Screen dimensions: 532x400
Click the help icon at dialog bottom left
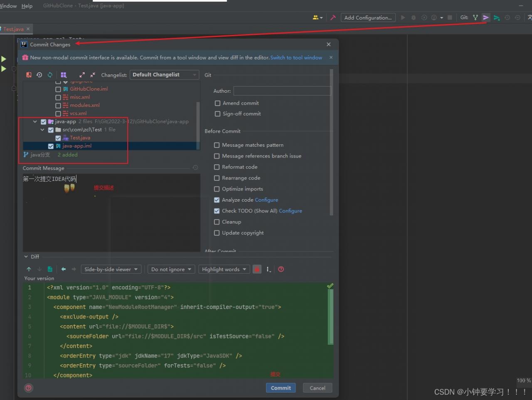29,388
